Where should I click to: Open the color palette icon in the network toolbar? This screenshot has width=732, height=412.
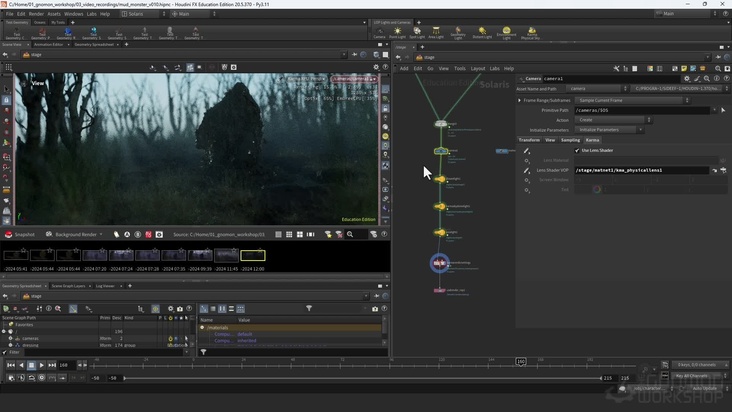coord(650,69)
